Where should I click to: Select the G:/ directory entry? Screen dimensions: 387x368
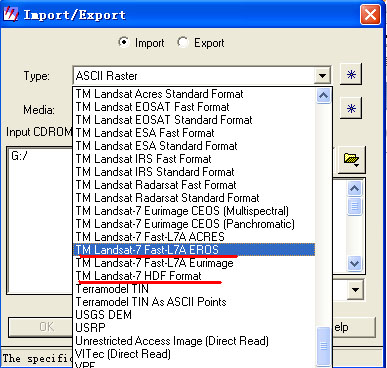pos(19,156)
